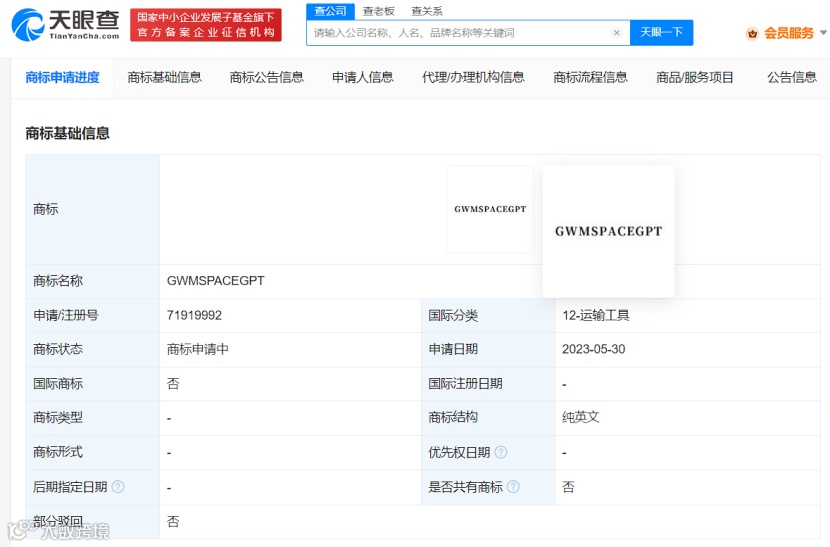Switch to the 代理/办理机构信息 tab

[x=473, y=78]
